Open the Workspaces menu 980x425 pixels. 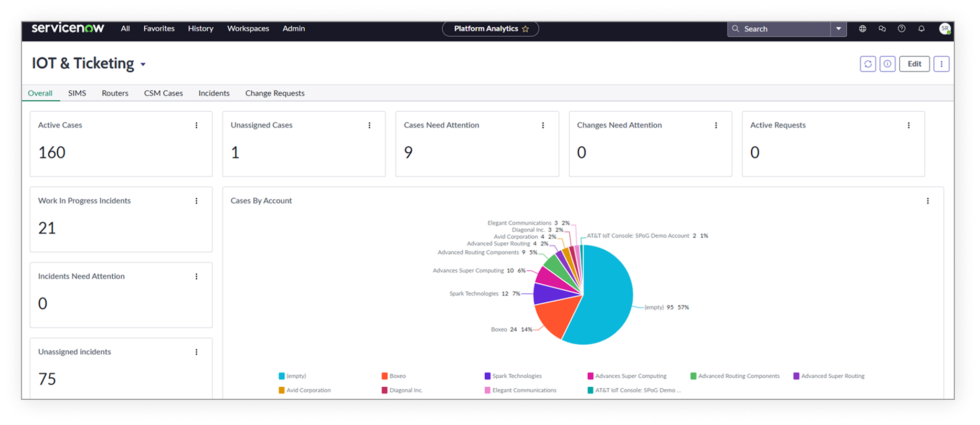tap(248, 28)
